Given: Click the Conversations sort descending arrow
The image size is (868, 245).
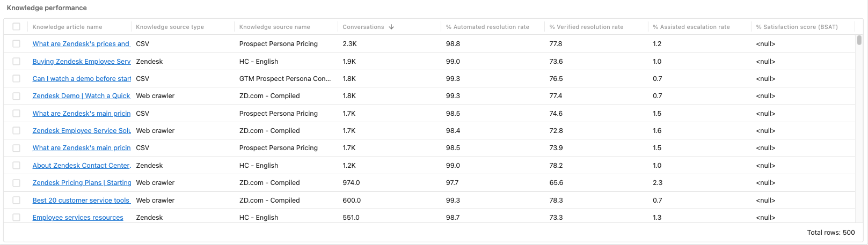Looking at the screenshot, I should point(391,27).
